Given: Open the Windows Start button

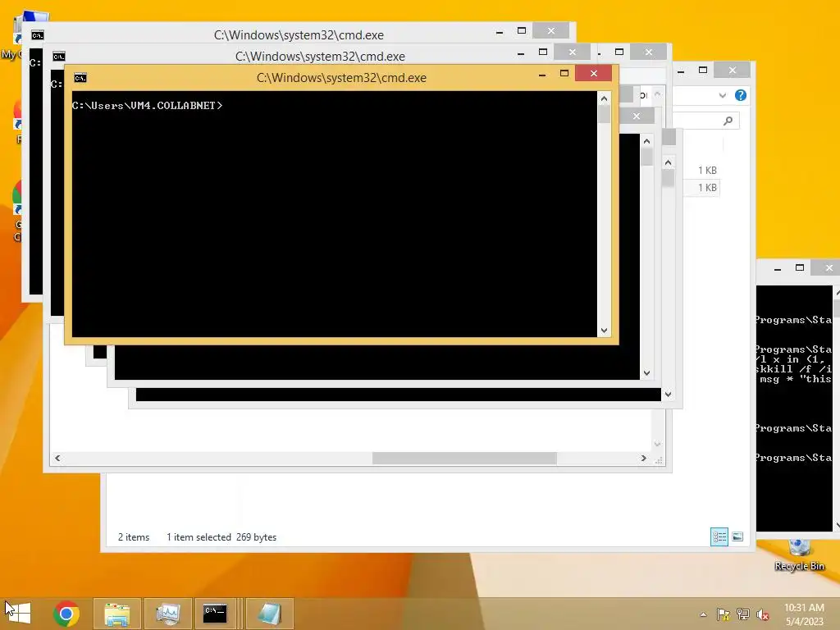Looking at the screenshot, I should coord(18,613).
